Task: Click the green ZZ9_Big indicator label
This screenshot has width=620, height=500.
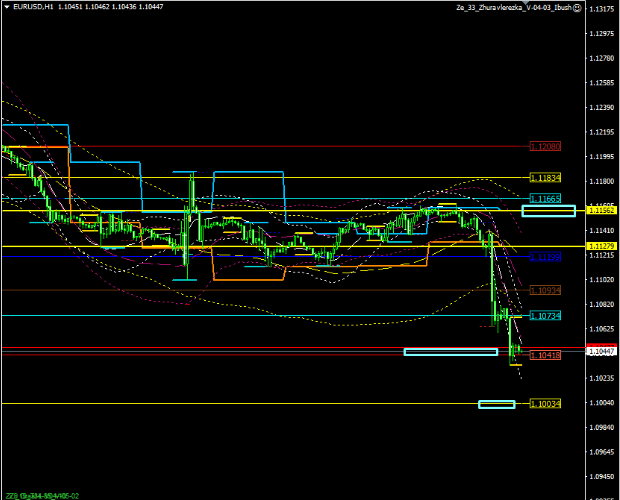Action: coord(38,495)
